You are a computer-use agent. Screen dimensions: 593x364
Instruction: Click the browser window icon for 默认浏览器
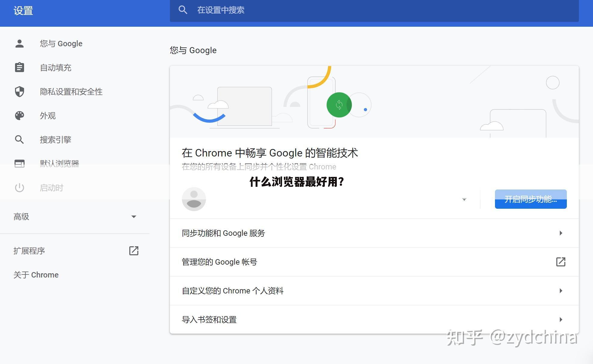click(x=20, y=164)
